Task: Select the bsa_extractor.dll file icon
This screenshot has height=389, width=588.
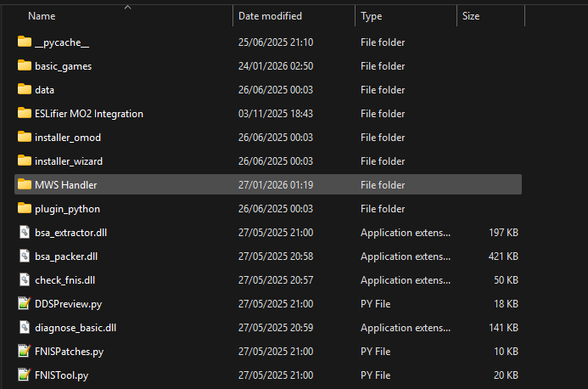Action: click(x=24, y=233)
